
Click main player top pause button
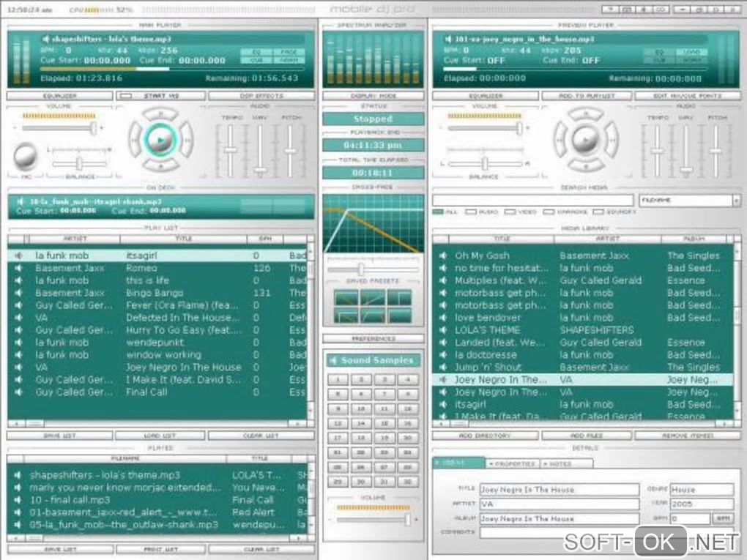(x=160, y=114)
